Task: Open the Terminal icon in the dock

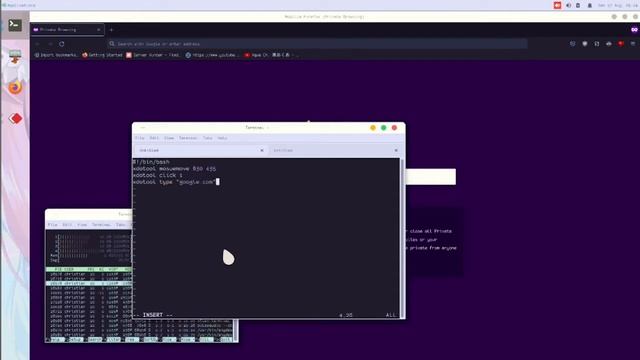Action: [15, 25]
